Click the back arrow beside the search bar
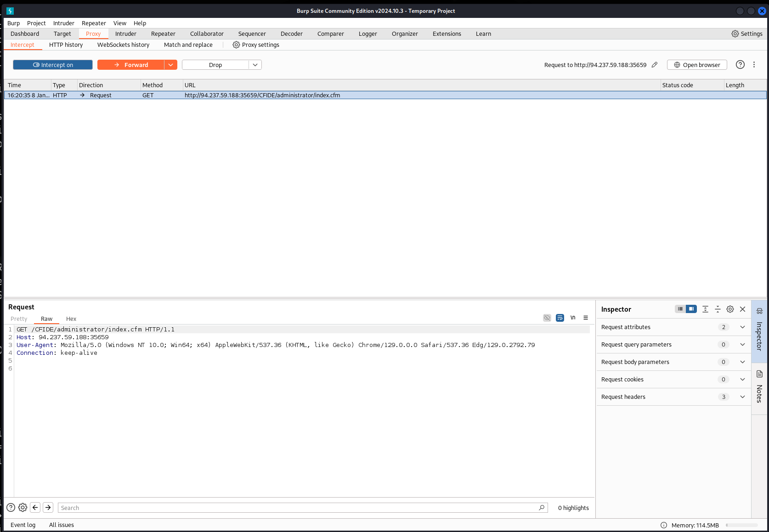This screenshot has height=532, width=769. click(35, 508)
